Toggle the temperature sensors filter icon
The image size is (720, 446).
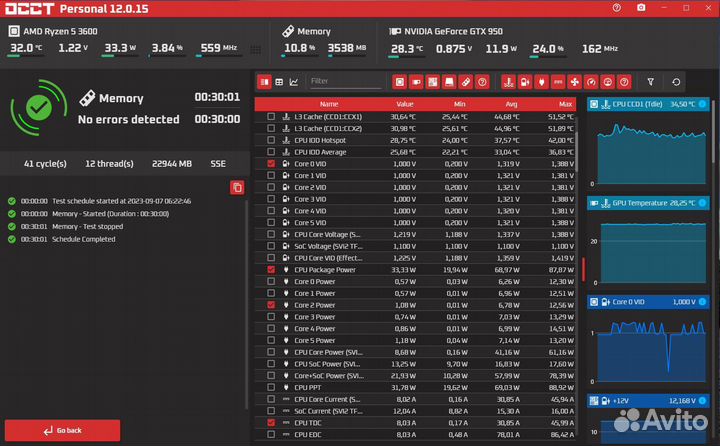507,81
